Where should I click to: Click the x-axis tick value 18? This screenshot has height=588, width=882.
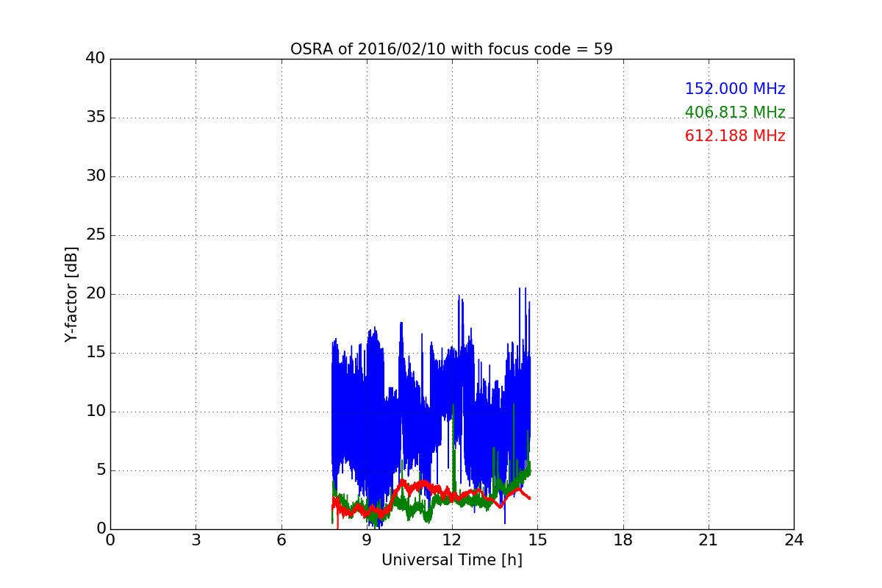(x=623, y=540)
